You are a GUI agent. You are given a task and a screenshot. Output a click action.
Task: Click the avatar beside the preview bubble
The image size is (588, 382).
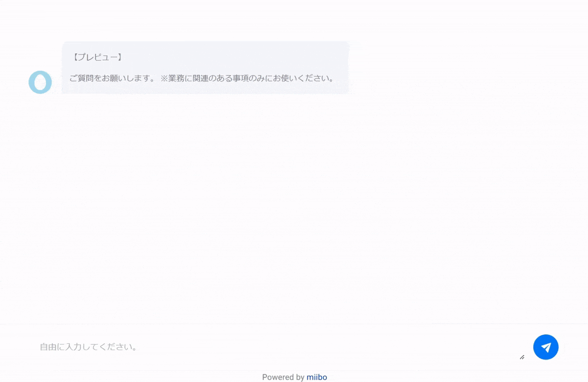[40, 82]
